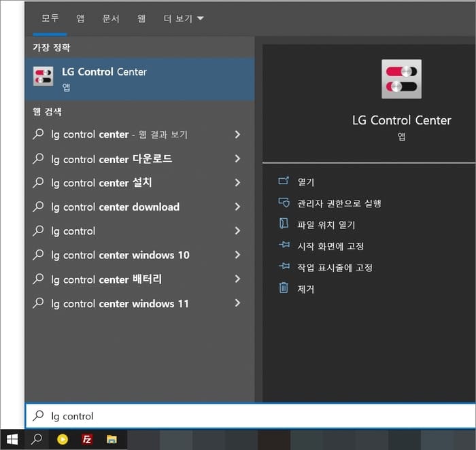Open 'LG Control Center' best match result text
Screen dimensions: 476x450
104,72
